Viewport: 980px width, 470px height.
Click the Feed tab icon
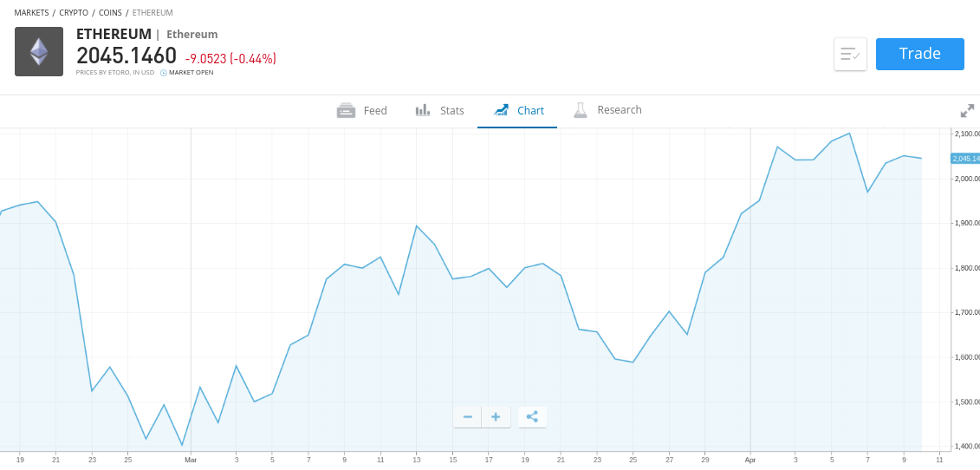[346, 111]
